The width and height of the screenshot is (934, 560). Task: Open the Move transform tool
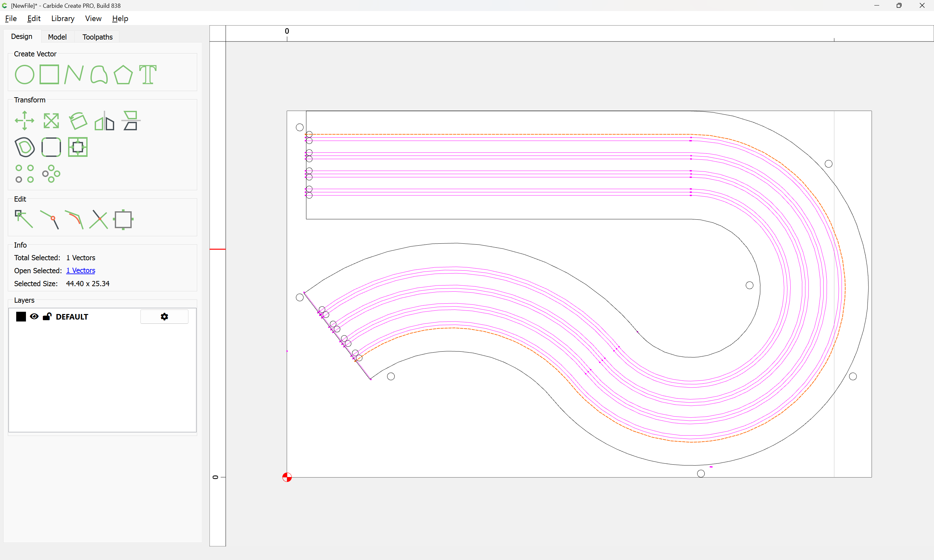(x=24, y=121)
